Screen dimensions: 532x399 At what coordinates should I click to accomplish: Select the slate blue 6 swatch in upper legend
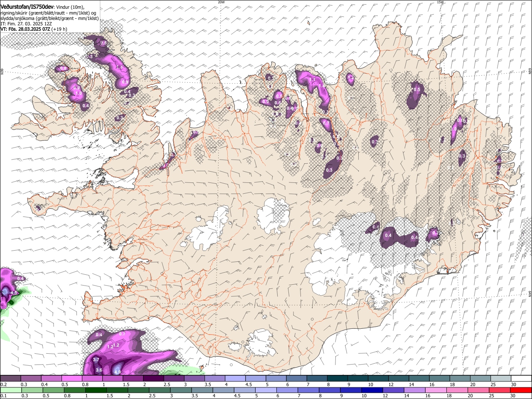[297, 379]
